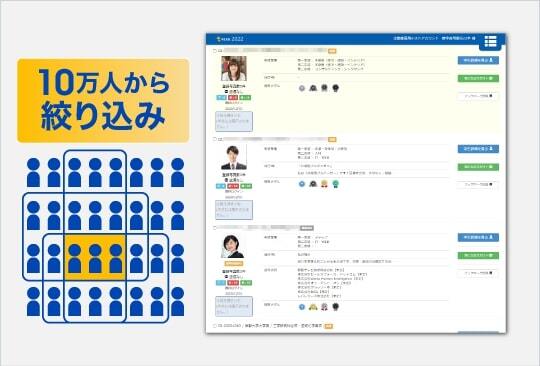Viewport: 540px width, 366px height.
Task: Click the blue medal icon of the third candidate
Action: click(x=302, y=307)
